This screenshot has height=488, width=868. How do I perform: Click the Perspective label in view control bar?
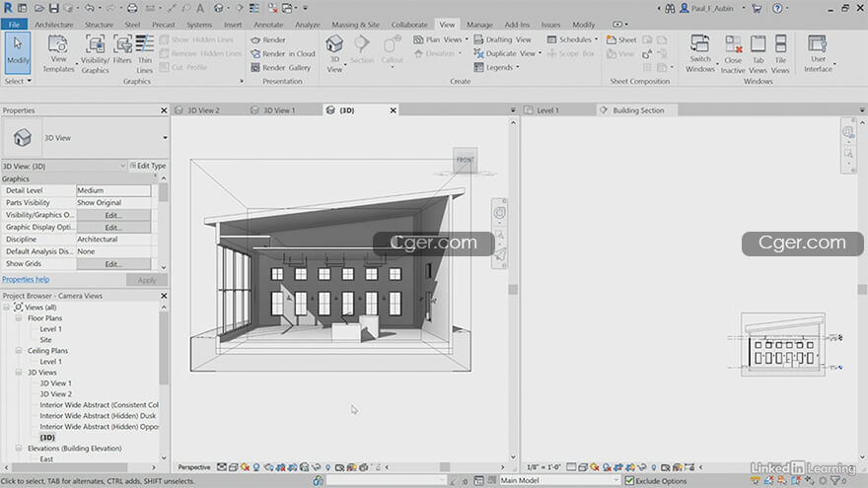coord(193,467)
